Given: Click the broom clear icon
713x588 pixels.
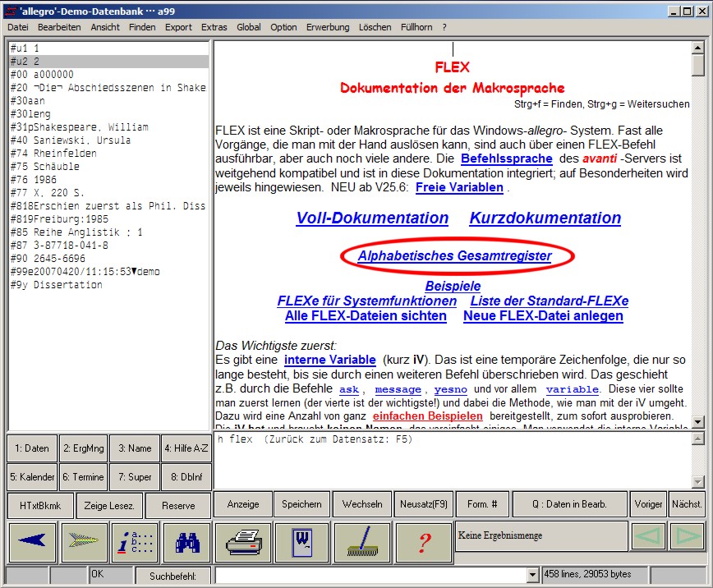Looking at the screenshot, I should (361, 541).
